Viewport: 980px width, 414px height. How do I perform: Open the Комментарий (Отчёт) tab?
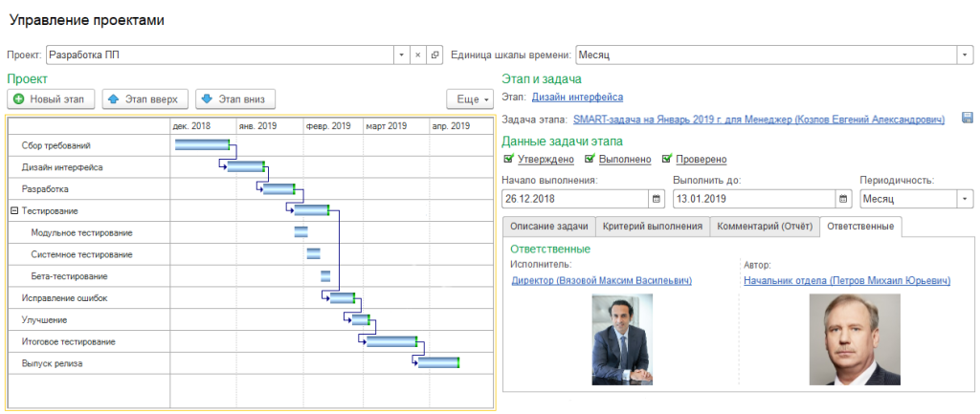pos(764,227)
